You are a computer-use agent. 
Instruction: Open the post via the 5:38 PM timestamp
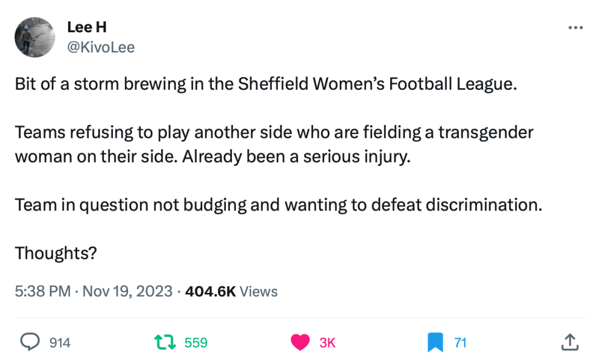[41, 291]
